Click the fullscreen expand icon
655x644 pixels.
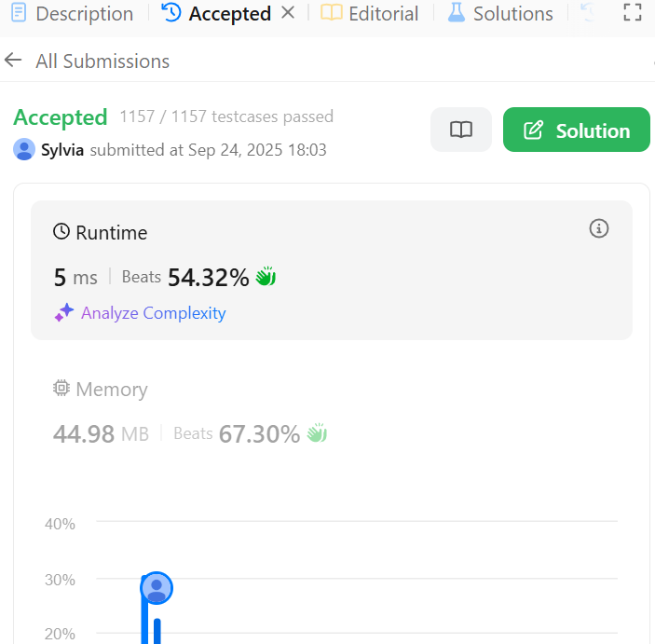click(633, 13)
